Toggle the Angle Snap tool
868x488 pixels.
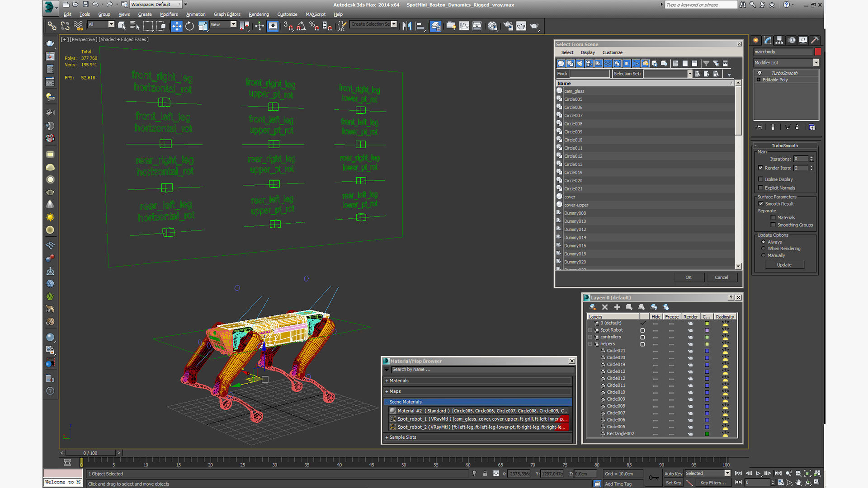click(301, 26)
